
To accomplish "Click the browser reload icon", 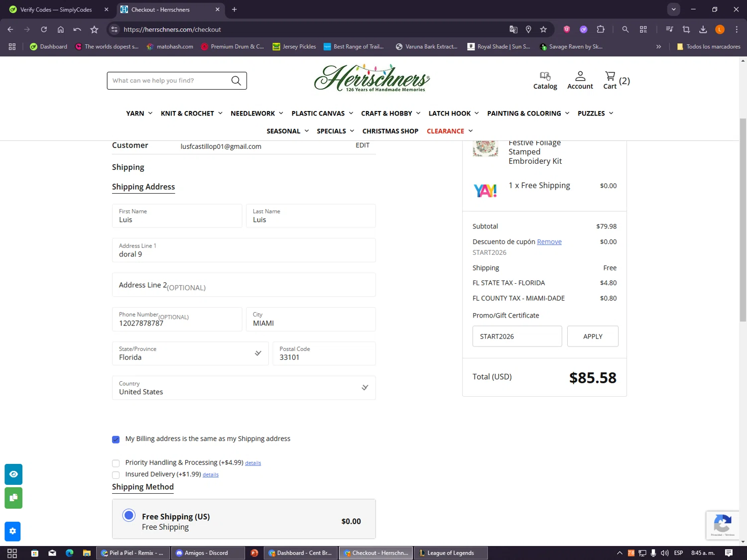I will pos(44,29).
